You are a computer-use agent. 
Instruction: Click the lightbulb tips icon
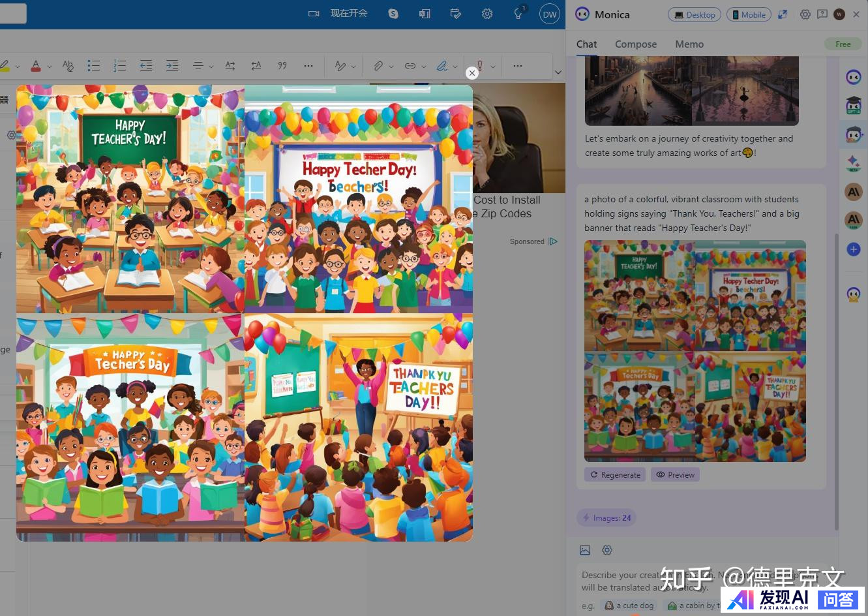click(518, 14)
